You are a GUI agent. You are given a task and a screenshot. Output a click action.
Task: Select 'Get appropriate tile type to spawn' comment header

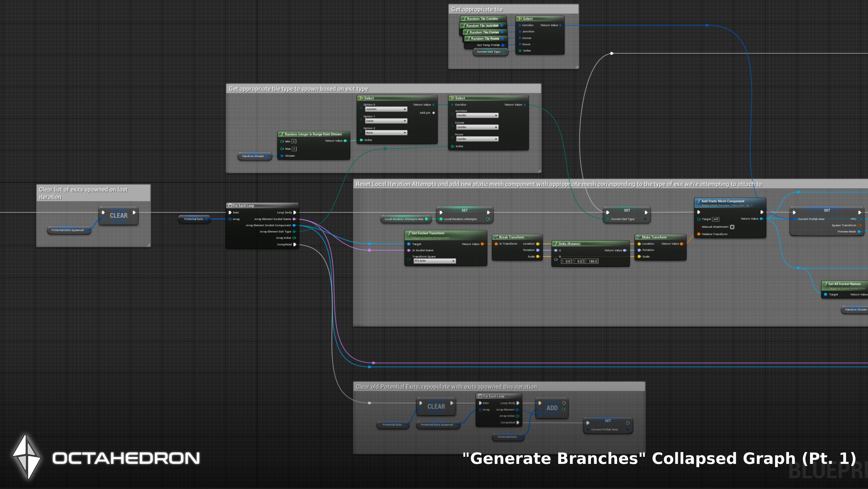(383, 89)
